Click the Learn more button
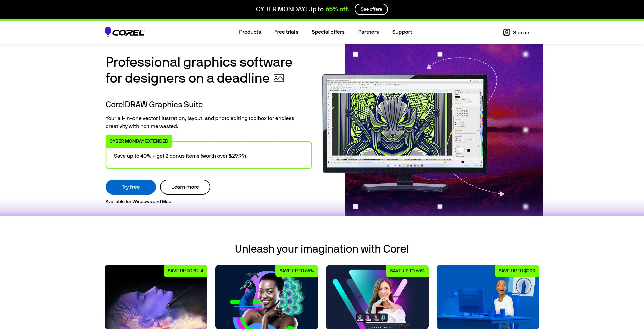 pos(185,187)
